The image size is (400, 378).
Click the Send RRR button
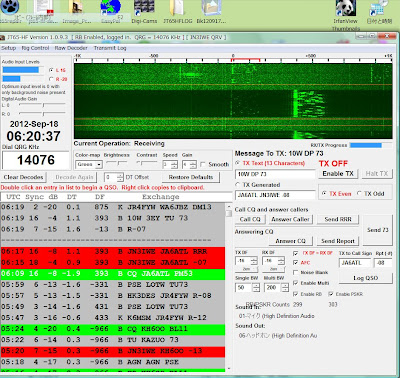tap(338, 219)
